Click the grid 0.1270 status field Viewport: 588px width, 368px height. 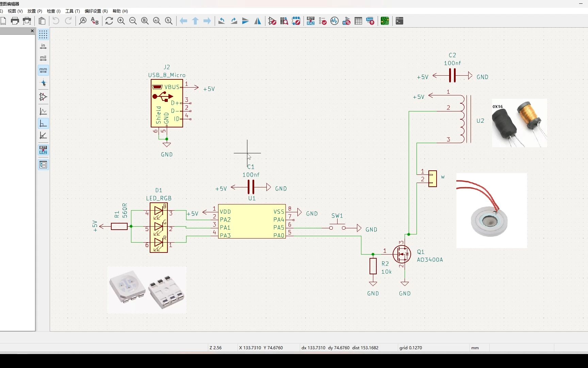[x=410, y=348]
